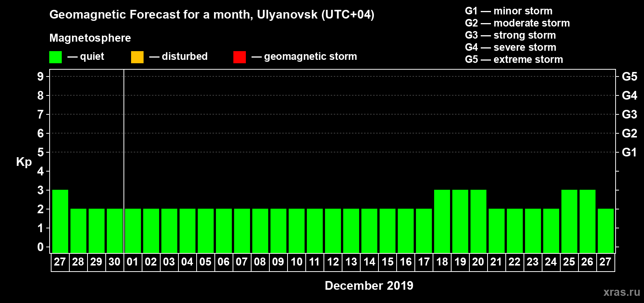The height and width of the screenshot is (303, 644).
Task: Click the date label 29
Action: coord(96,262)
